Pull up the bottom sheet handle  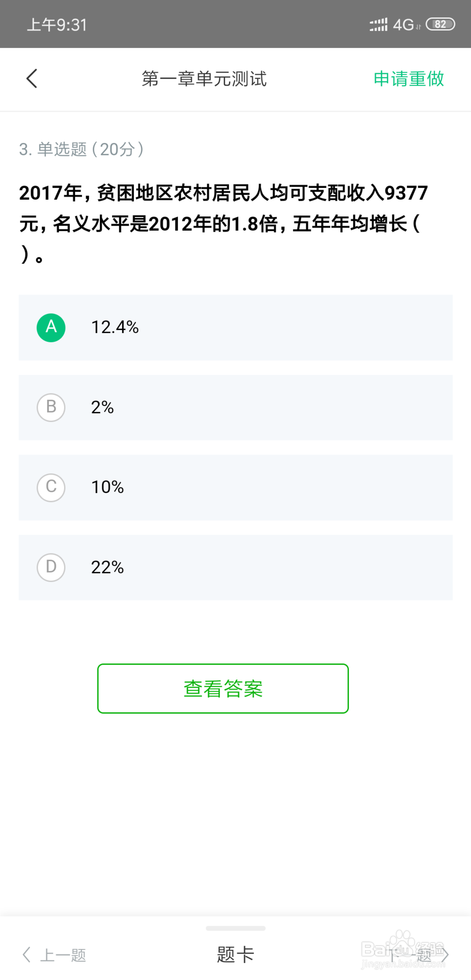[x=235, y=928]
